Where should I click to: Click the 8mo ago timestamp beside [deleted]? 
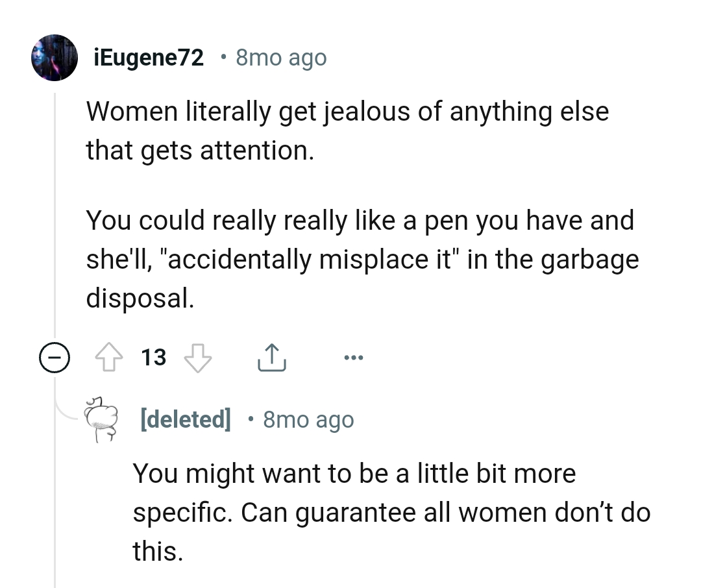(308, 420)
